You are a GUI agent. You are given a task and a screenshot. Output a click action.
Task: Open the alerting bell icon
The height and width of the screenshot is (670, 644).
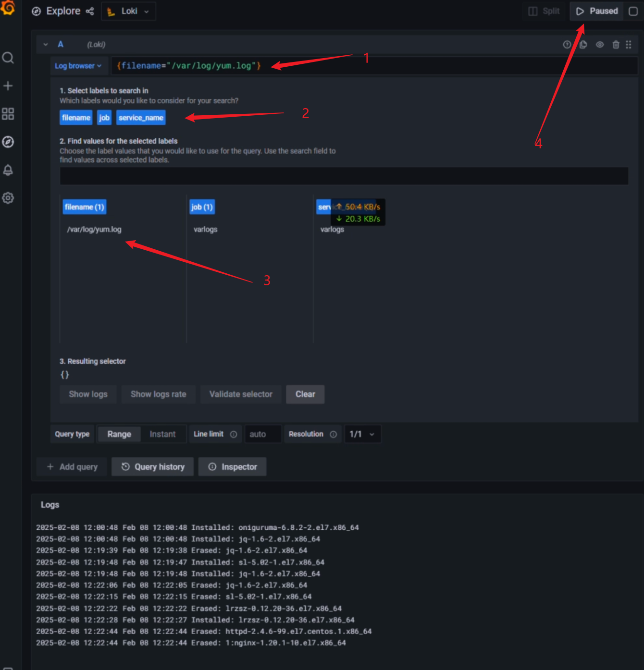tap(8, 170)
